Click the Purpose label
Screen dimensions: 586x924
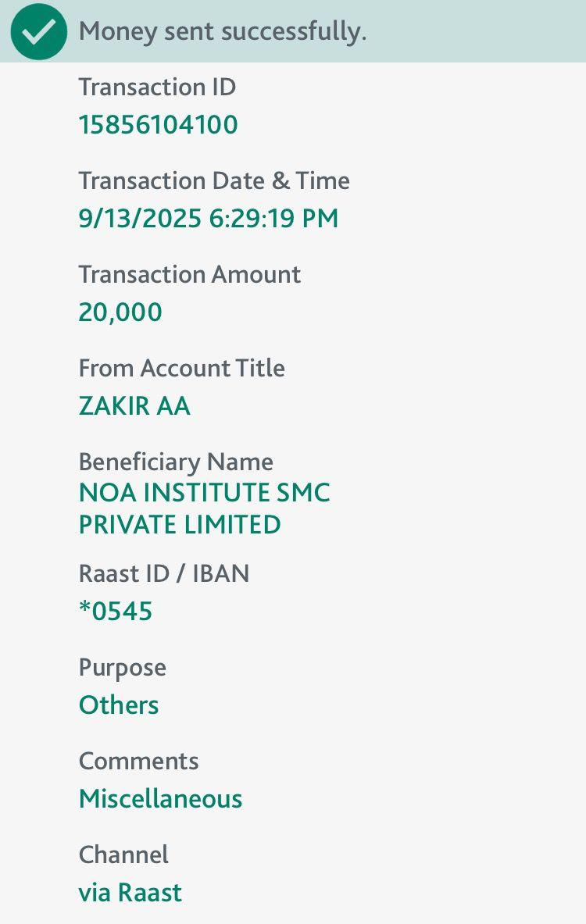point(123,668)
